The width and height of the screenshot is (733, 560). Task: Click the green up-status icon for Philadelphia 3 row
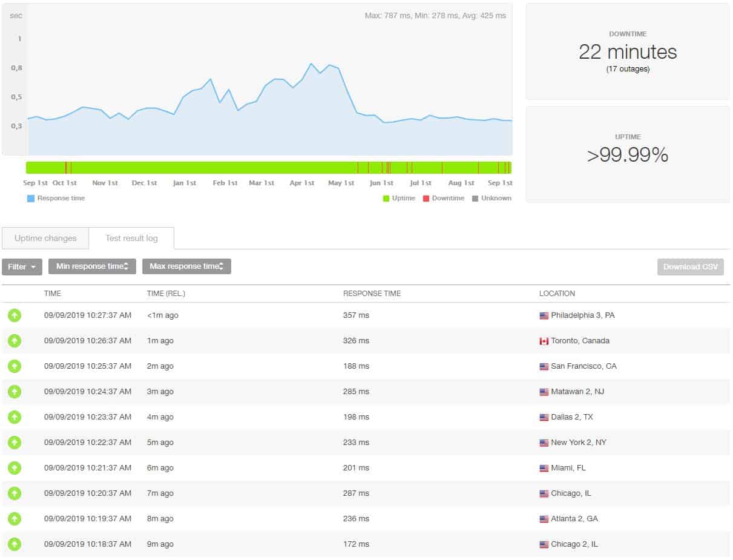pyautogui.click(x=15, y=315)
